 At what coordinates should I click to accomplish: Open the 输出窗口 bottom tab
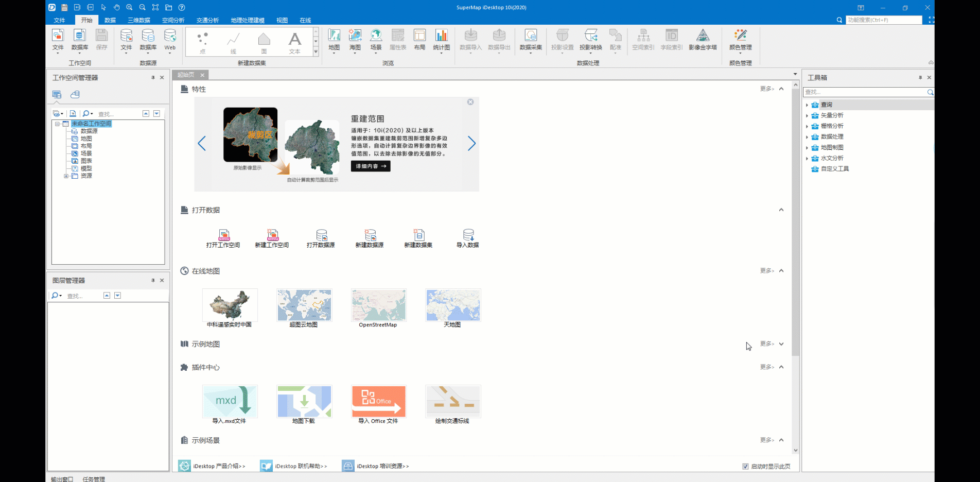pyautogui.click(x=62, y=479)
